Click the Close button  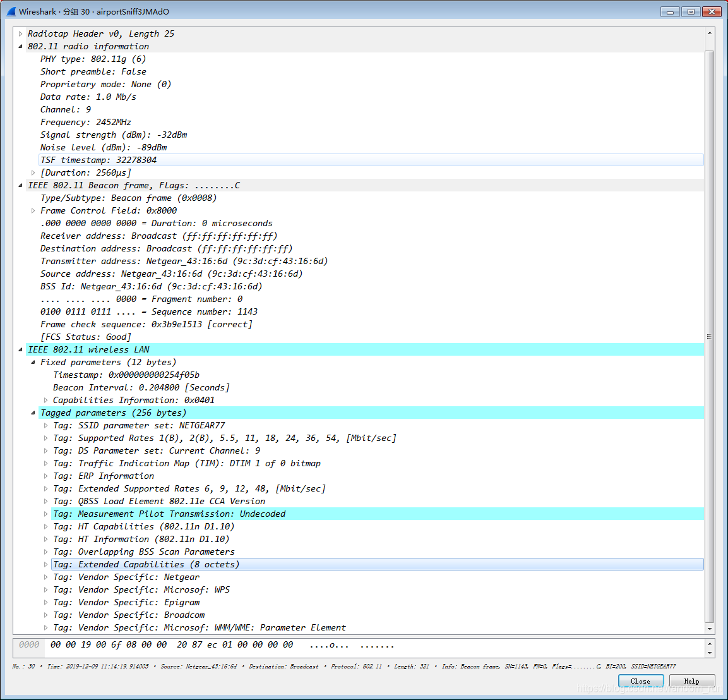tap(640, 681)
